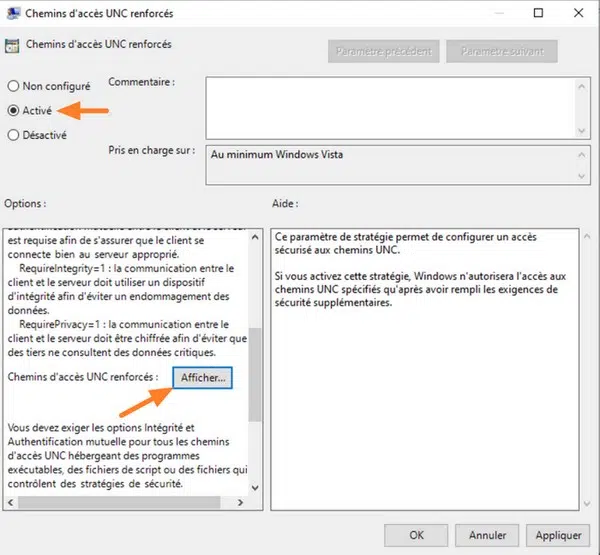
Task: Click the 'RequirePrivacy=1' option text
Action: click(59, 325)
